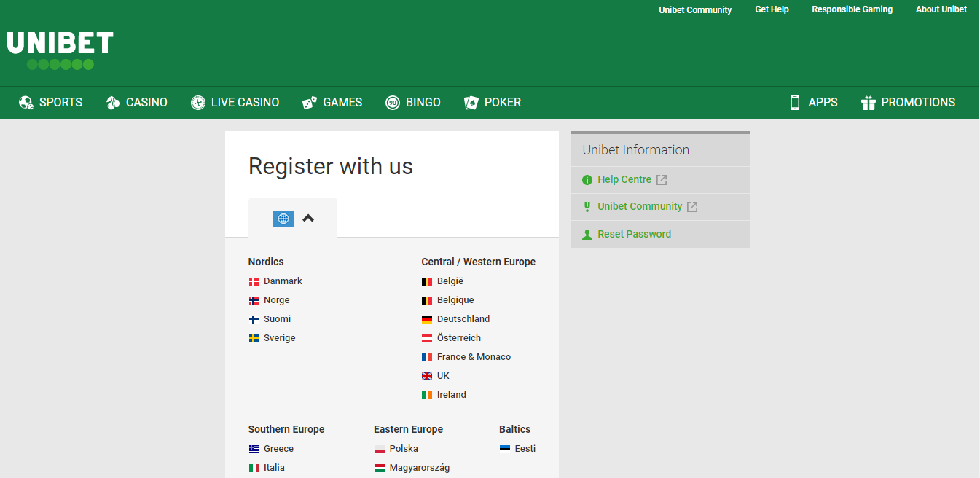The height and width of the screenshot is (478, 980).
Task: Click the Promotions gift box icon
Action: pos(868,103)
